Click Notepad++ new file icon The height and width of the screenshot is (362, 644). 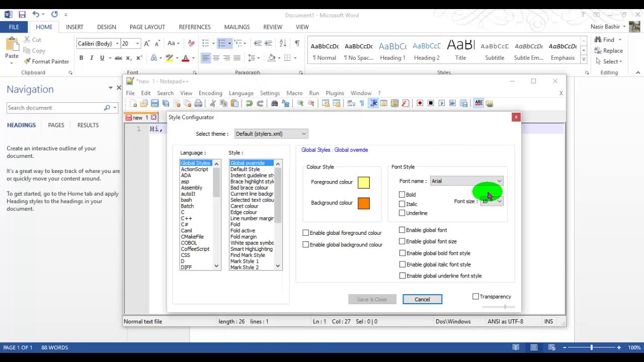(133, 103)
